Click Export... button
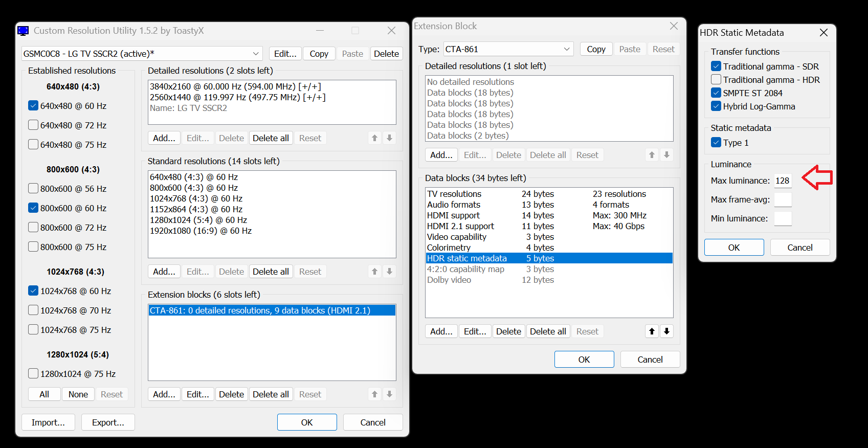This screenshot has height=448, width=868. click(108, 422)
